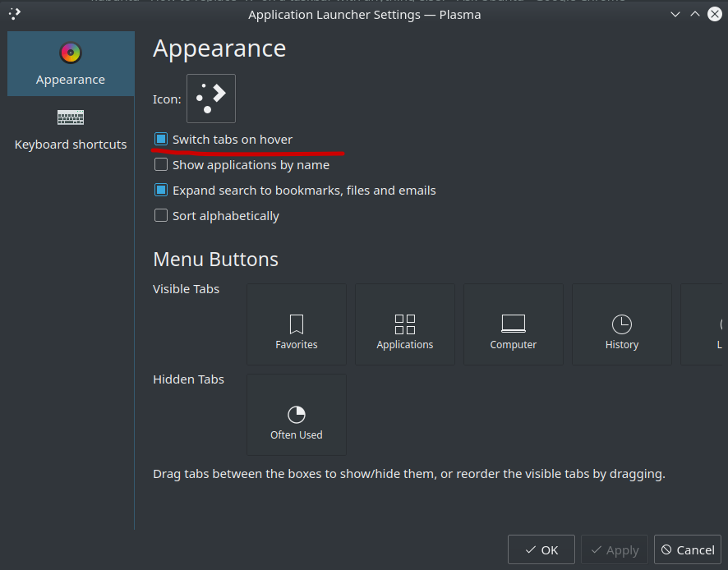728x570 pixels.
Task: Confirm settings with the OK button
Action: 541,549
